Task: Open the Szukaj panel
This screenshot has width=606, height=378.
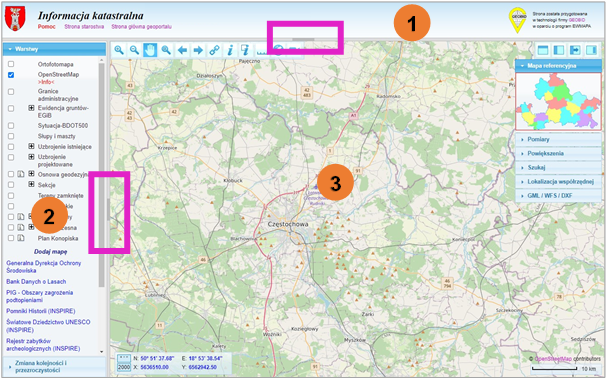Action: [x=558, y=167]
